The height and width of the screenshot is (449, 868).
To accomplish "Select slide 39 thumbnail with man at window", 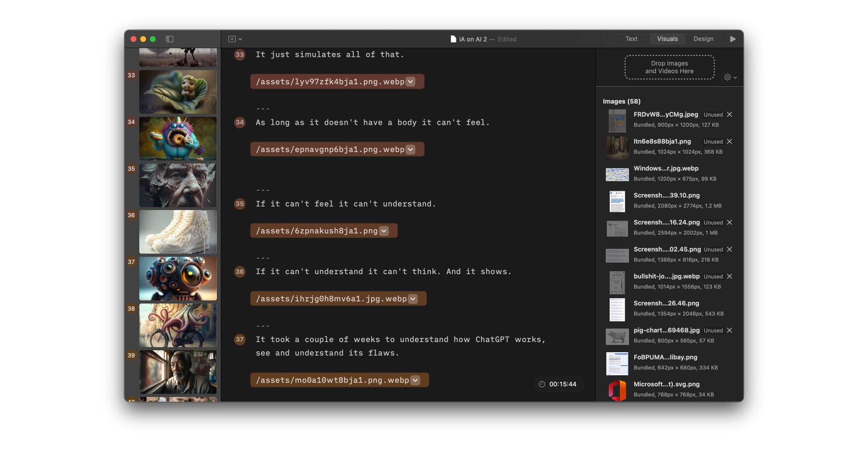I will (x=178, y=372).
